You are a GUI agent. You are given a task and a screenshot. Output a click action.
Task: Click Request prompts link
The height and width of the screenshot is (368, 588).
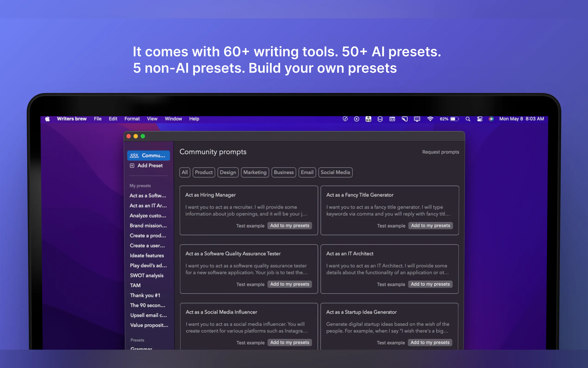coord(440,152)
